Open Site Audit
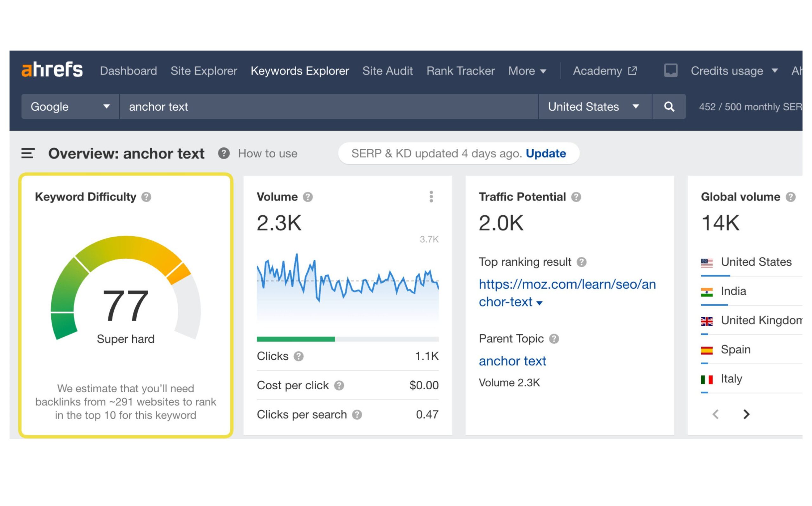Viewport: 812px width, 506px height. click(x=387, y=71)
